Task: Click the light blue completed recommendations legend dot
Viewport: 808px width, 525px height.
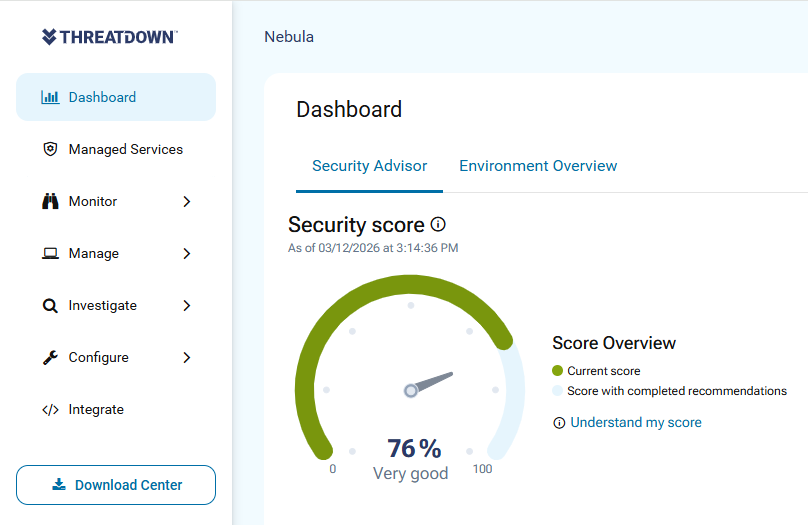Action: click(557, 391)
